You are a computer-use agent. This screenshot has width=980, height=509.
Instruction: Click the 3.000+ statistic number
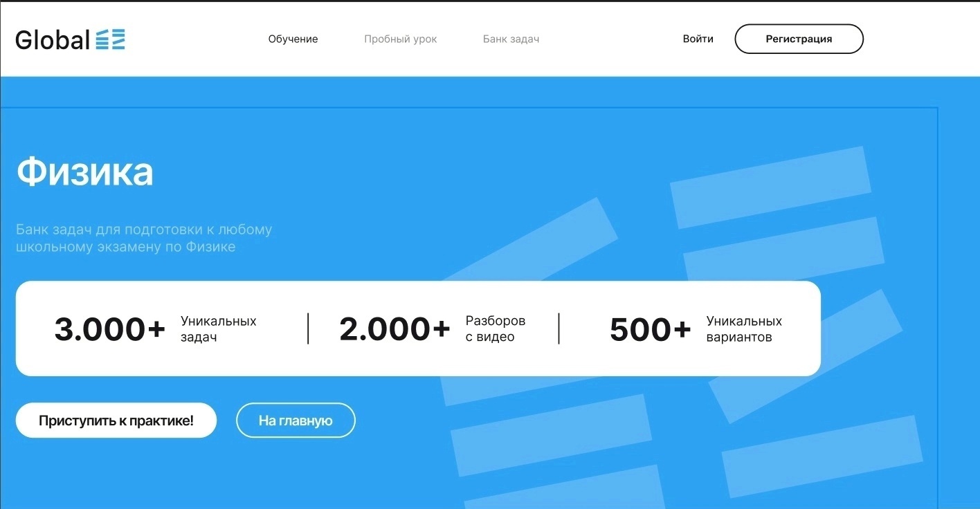coord(110,329)
